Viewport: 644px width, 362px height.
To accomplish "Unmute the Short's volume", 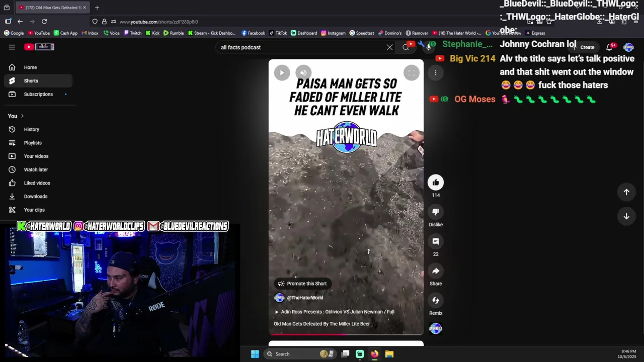I will click(x=303, y=72).
